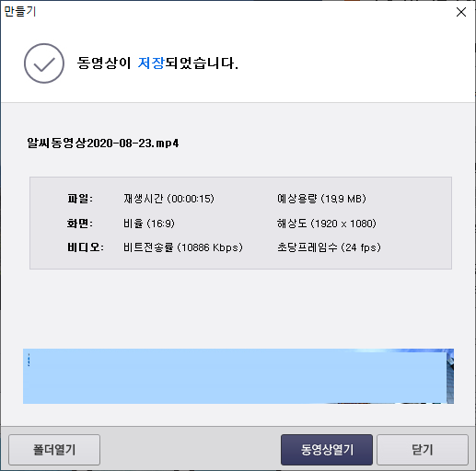This screenshot has width=476, height=471.
Task: Click the checkmark completion icon
Action: pyautogui.click(x=44, y=63)
